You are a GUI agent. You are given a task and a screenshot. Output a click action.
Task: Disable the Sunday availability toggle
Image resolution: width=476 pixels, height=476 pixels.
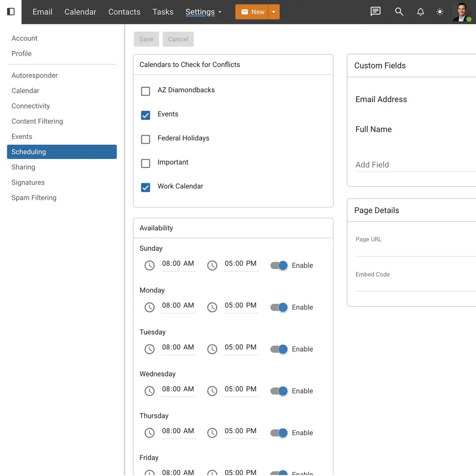coord(279,265)
